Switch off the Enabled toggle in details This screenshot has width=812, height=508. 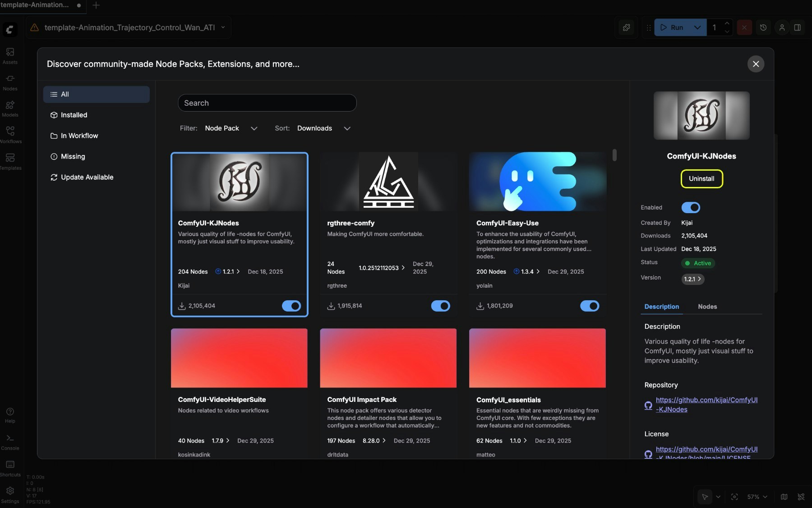pos(691,208)
